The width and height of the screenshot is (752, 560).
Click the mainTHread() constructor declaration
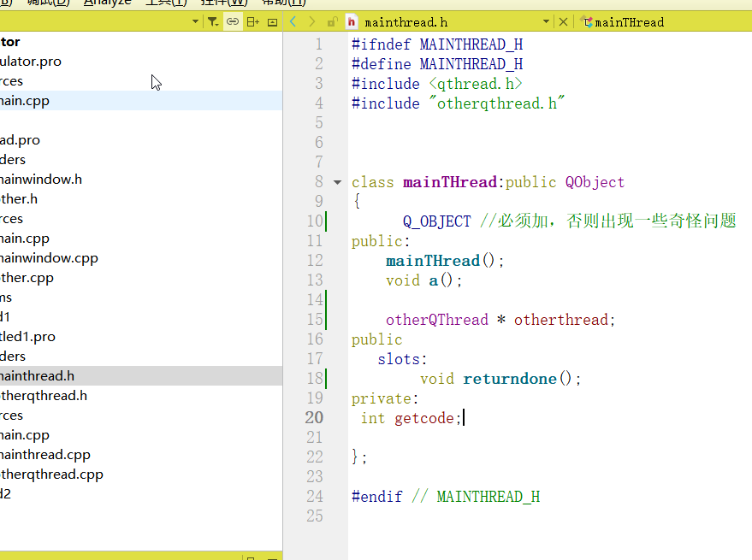[x=445, y=261]
